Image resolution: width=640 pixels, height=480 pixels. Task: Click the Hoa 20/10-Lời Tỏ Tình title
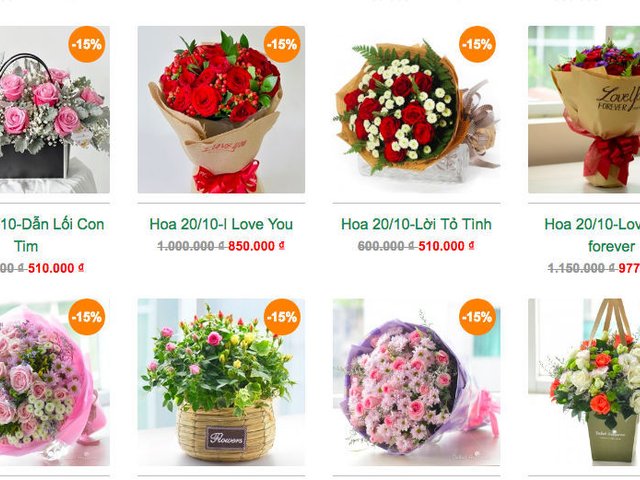(x=416, y=224)
